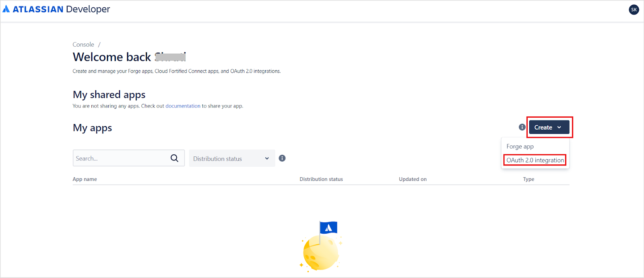Click info icon beside Create button
Screen dimensions: 644x278
click(x=522, y=127)
